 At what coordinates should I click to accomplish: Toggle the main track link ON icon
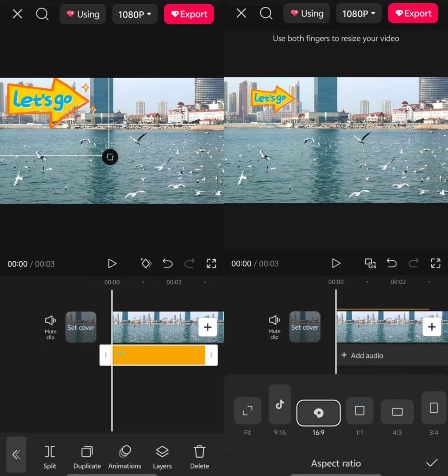pos(370,264)
